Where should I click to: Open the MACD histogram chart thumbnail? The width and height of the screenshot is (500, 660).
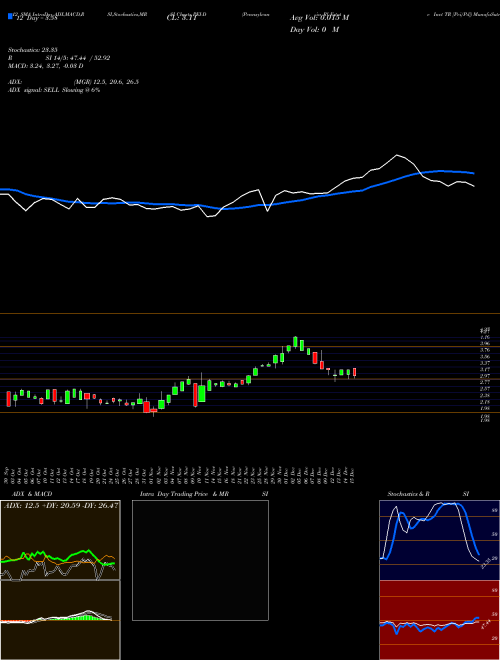[60, 620]
